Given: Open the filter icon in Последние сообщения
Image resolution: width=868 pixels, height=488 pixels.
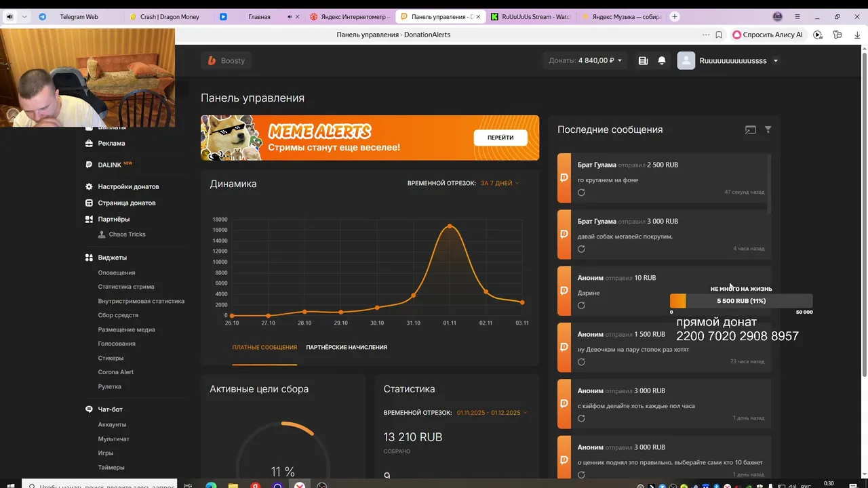Looking at the screenshot, I should pos(768,129).
